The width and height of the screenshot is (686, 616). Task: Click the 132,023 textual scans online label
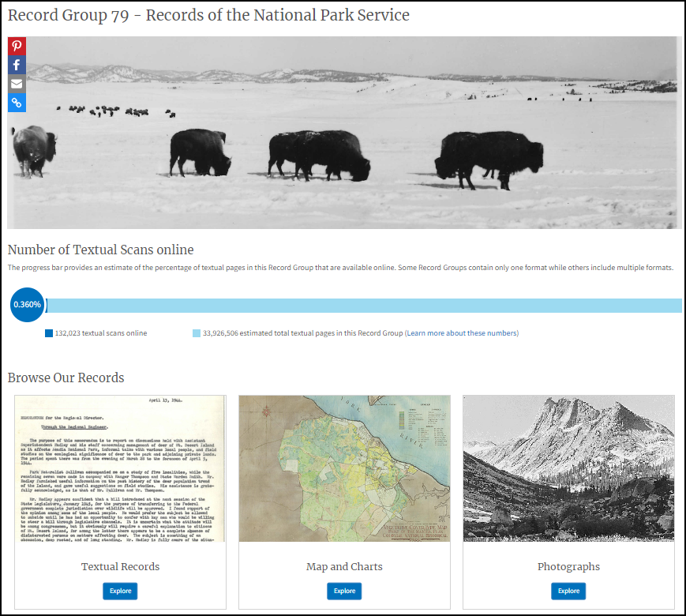point(100,333)
